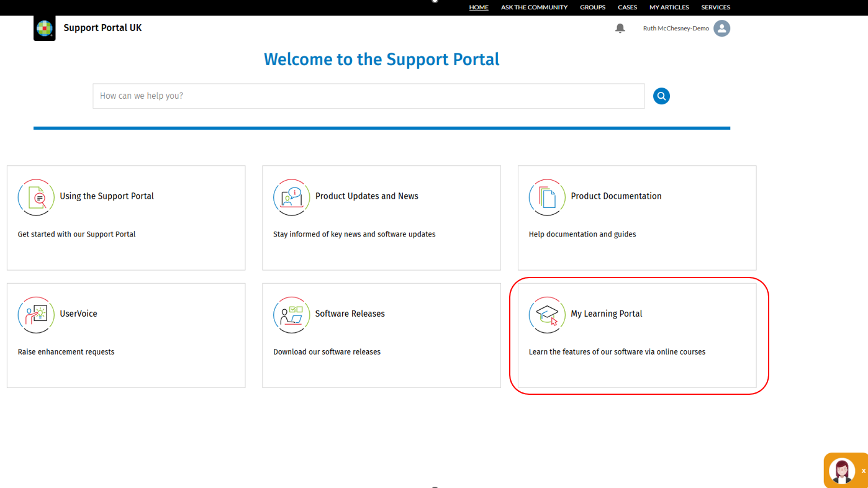Click the Software Releases icon

(291, 315)
